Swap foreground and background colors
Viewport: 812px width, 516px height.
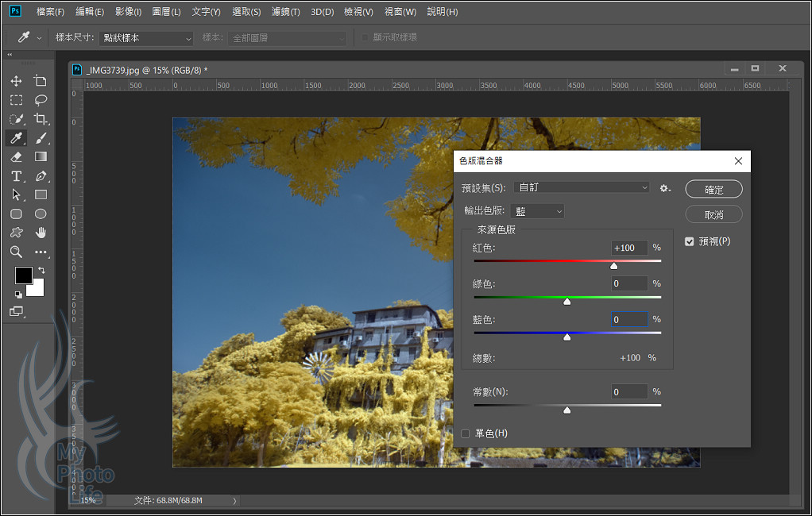pos(41,271)
